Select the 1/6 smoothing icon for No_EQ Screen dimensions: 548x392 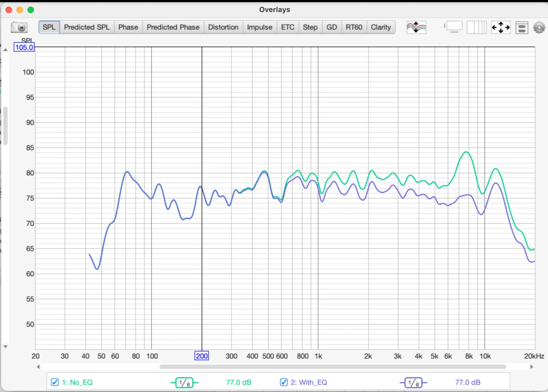[x=184, y=382]
